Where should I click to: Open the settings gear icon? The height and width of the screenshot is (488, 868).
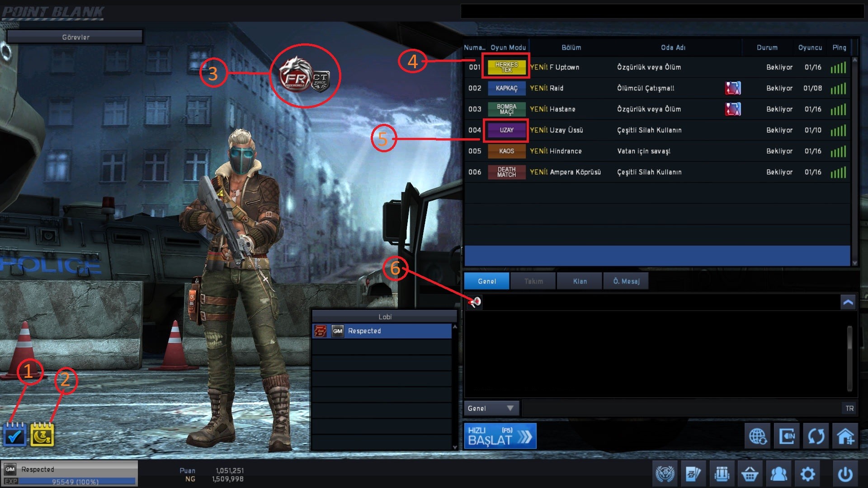click(807, 474)
